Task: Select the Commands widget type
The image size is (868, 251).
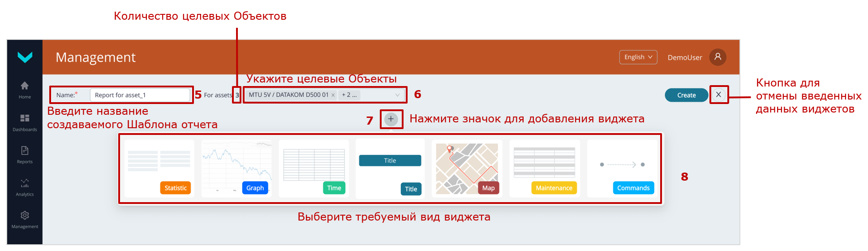Action: (622, 169)
